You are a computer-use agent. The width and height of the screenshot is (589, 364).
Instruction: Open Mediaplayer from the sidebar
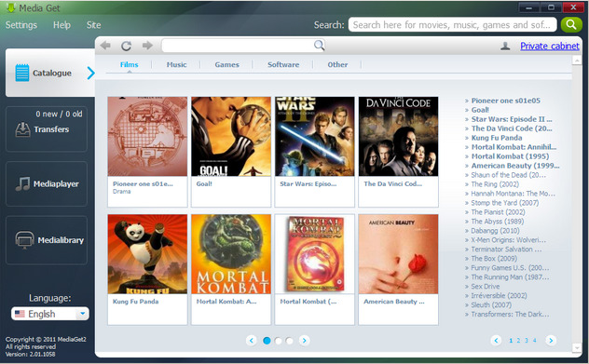point(47,184)
